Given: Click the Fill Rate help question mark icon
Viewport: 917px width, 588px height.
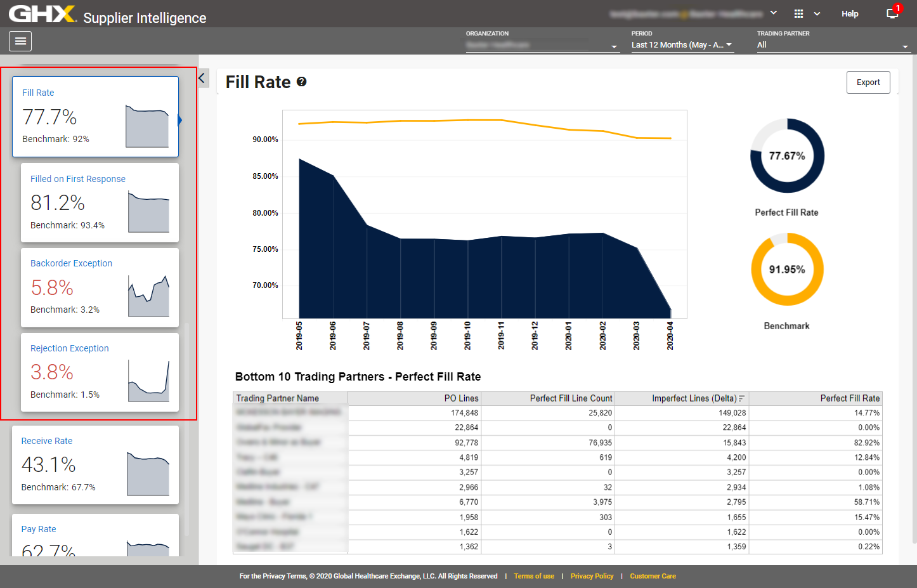Looking at the screenshot, I should 302,82.
